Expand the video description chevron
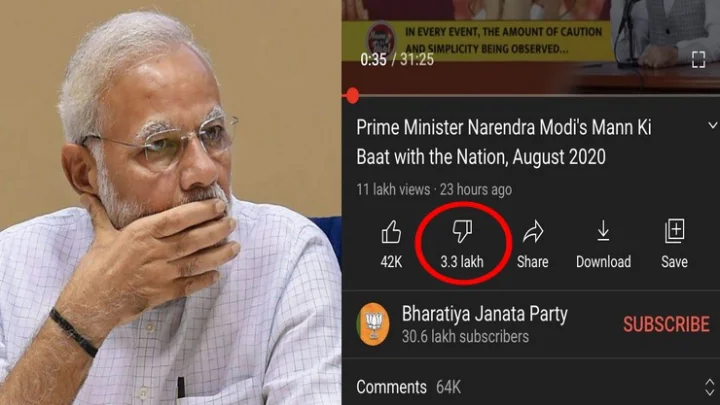 point(712,125)
